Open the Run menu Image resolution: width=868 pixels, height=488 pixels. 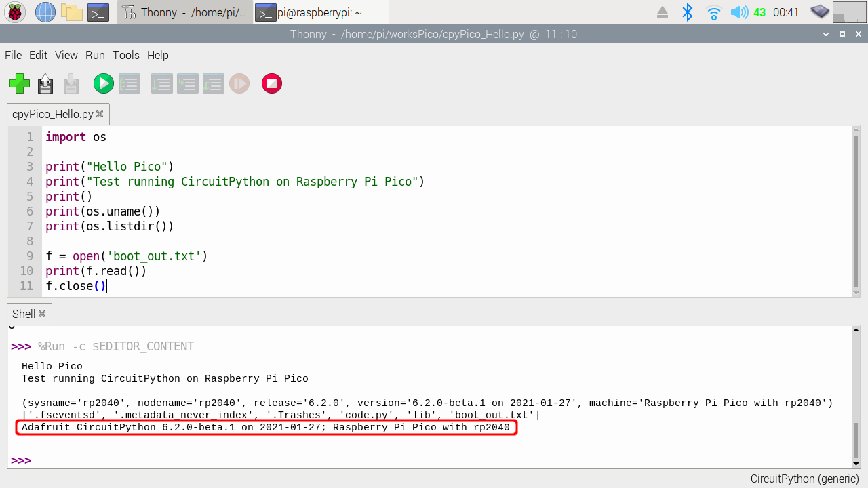tap(95, 55)
